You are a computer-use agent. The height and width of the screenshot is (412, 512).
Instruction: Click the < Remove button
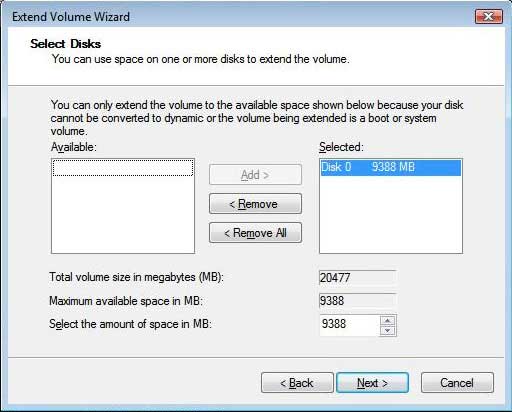click(x=255, y=204)
